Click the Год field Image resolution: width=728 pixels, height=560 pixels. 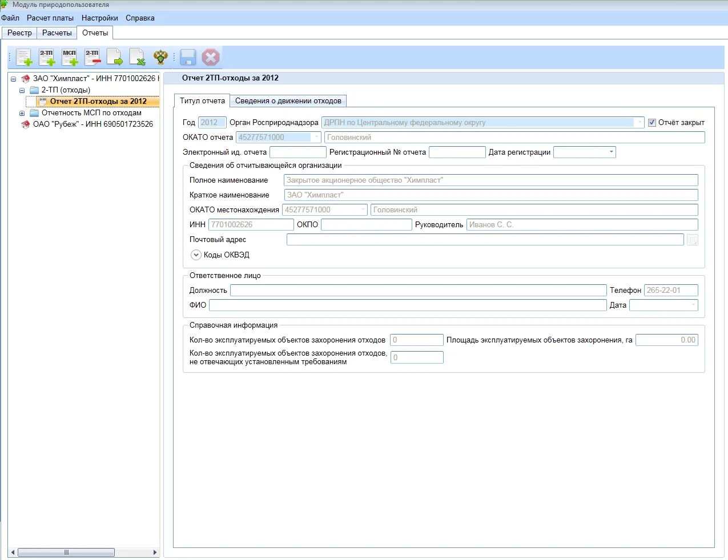click(212, 123)
